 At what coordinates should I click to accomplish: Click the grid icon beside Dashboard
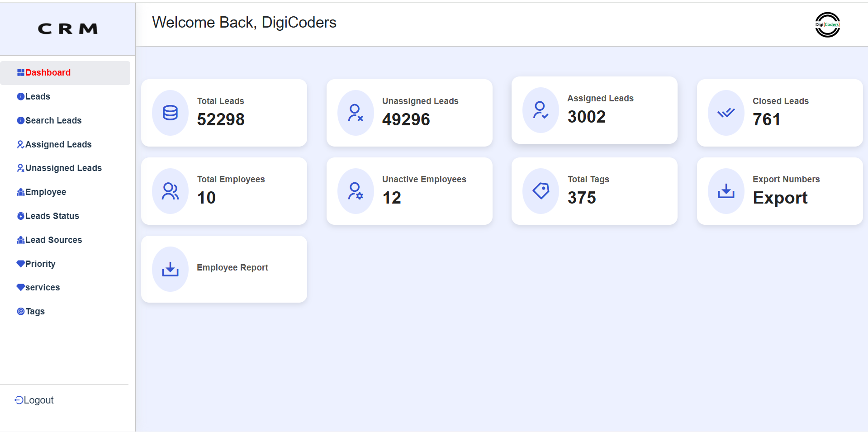(21, 73)
